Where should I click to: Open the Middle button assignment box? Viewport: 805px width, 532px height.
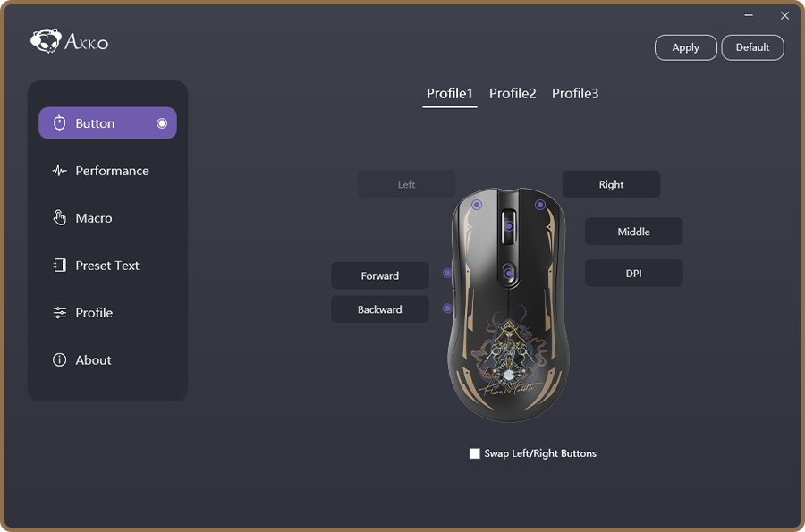click(633, 232)
